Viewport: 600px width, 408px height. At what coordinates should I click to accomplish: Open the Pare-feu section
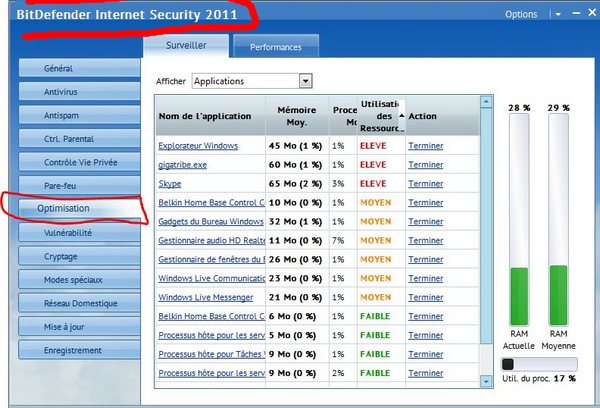(x=80, y=186)
